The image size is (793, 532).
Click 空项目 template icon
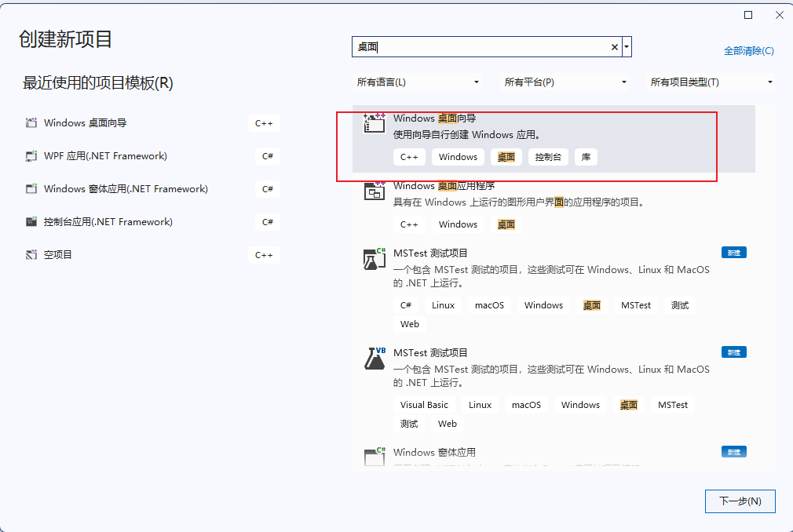tap(31, 255)
